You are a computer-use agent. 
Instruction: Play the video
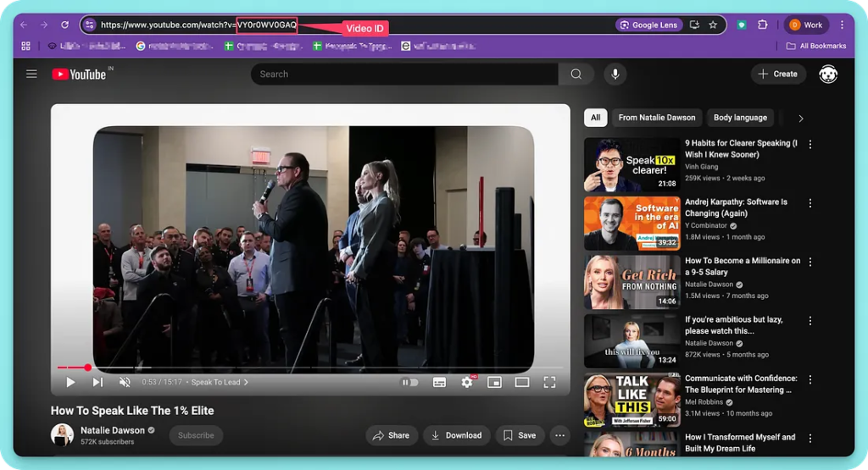70,382
